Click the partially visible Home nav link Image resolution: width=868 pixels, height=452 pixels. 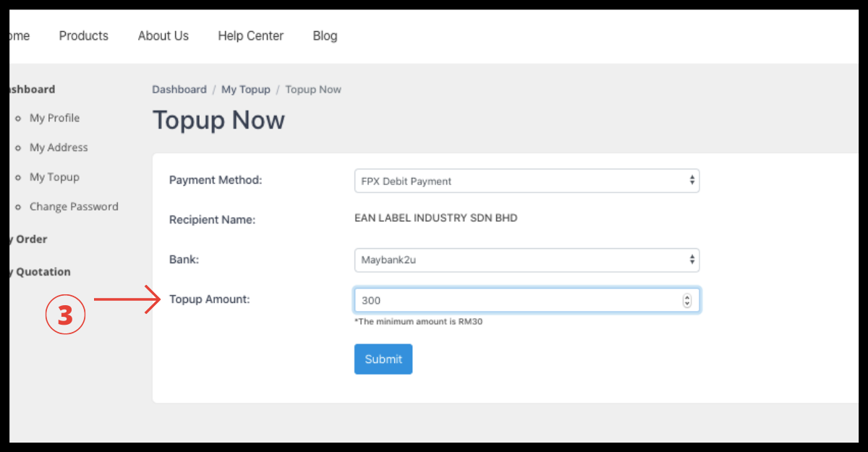click(20, 36)
